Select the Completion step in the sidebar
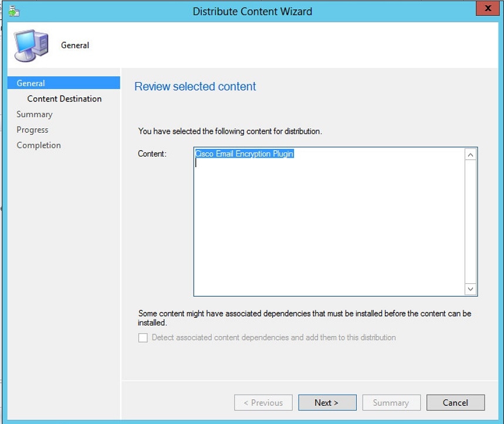Screen dimensions: 504x424 click(38, 145)
